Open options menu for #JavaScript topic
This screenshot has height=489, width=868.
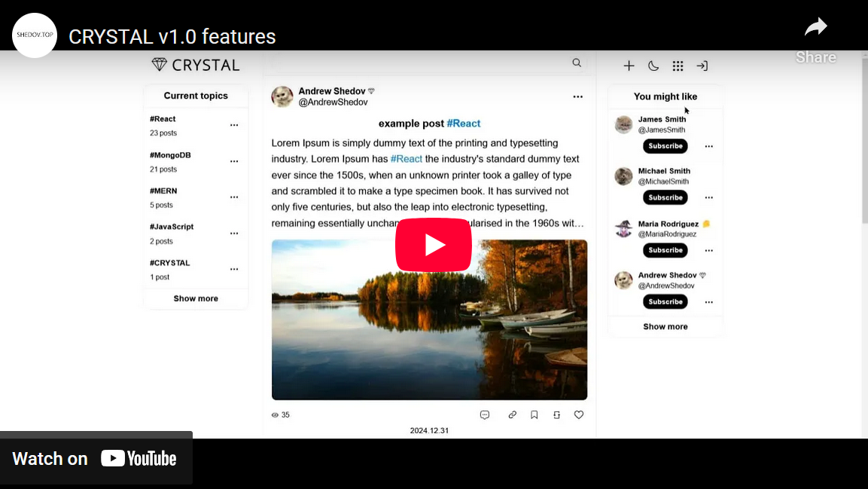coord(234,233)
